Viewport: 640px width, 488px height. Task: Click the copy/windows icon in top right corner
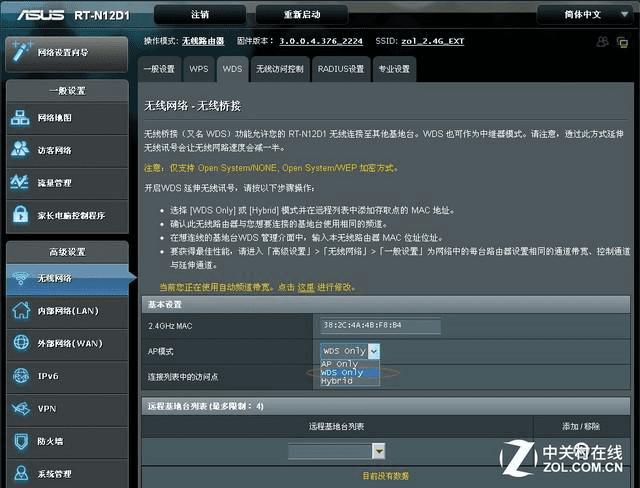pyautogui.click(x=622, y=42)
